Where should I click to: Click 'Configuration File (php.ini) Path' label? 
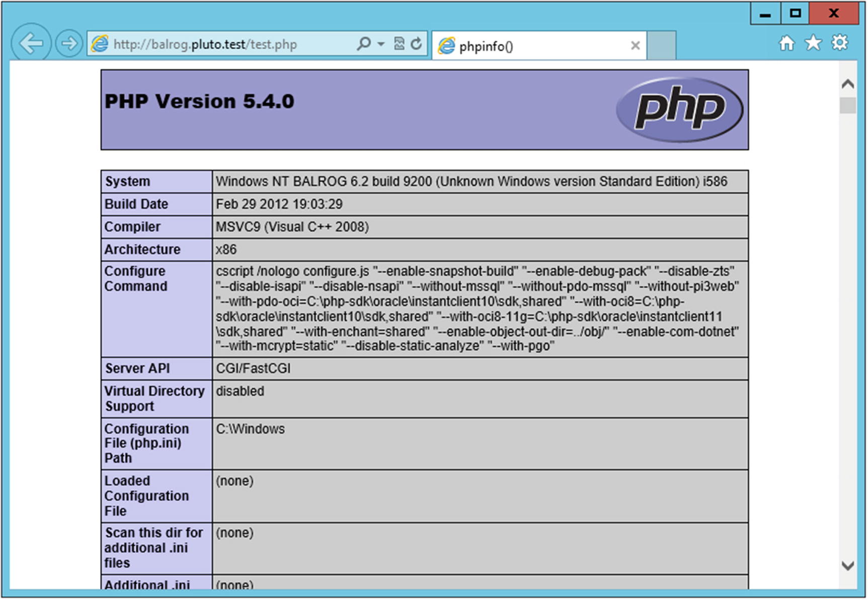pos(147,443)
